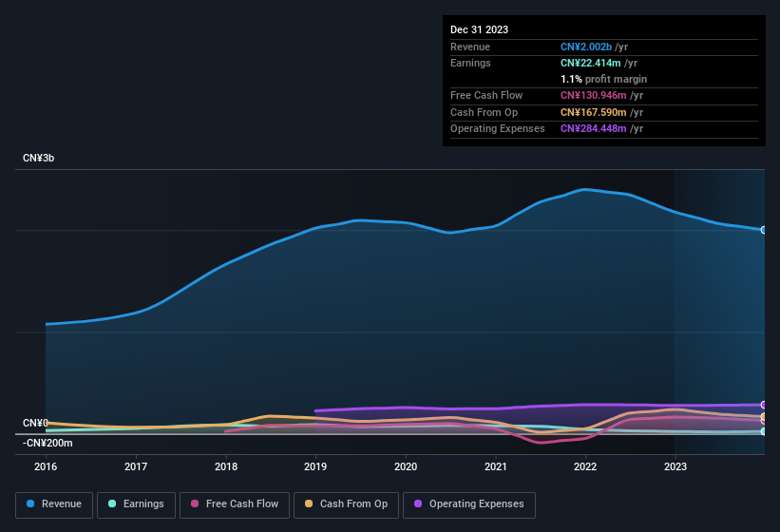Click the CN¥284.448m operating expenses value

coord(594,129)
